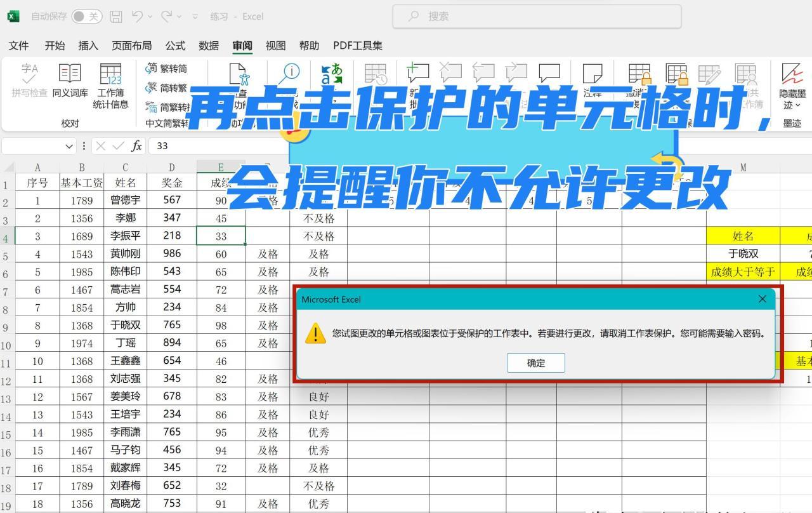This screenshot has width=812, height=513.
Task: Open the Redo history dropdown arrow
Action: coord(180,17)
